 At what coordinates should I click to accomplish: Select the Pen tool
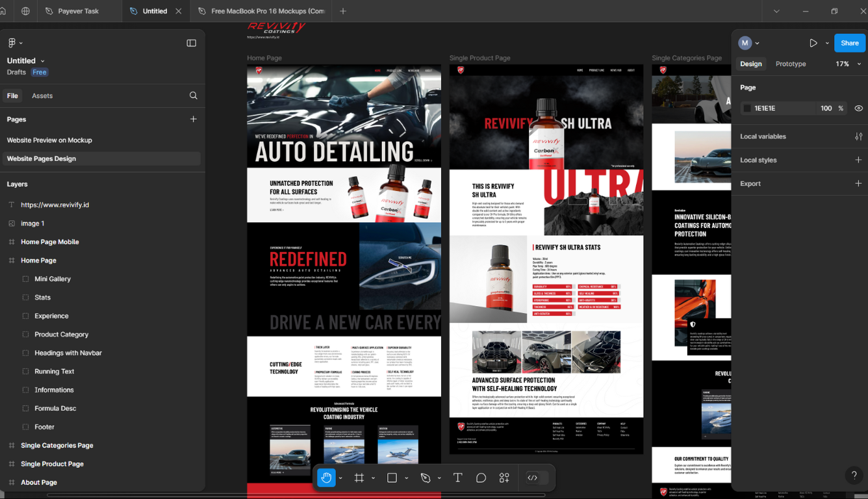coord(426,478)
